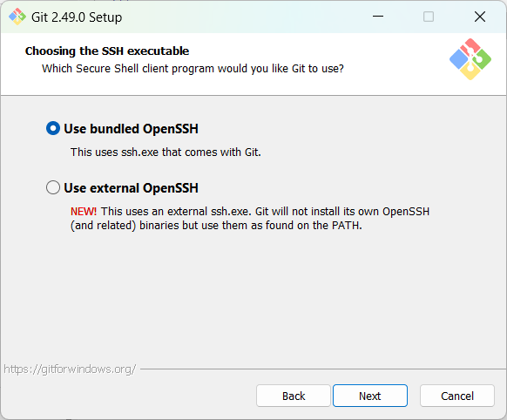Click the 'Use bundled OpenSSH' label text
The image size is (507, 420).
tap(131, 129)
